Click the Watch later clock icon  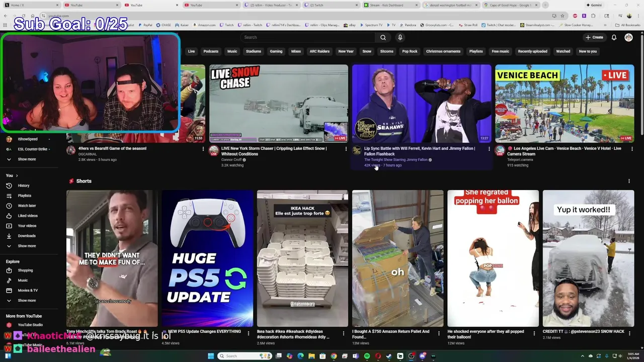click(9, 206)
